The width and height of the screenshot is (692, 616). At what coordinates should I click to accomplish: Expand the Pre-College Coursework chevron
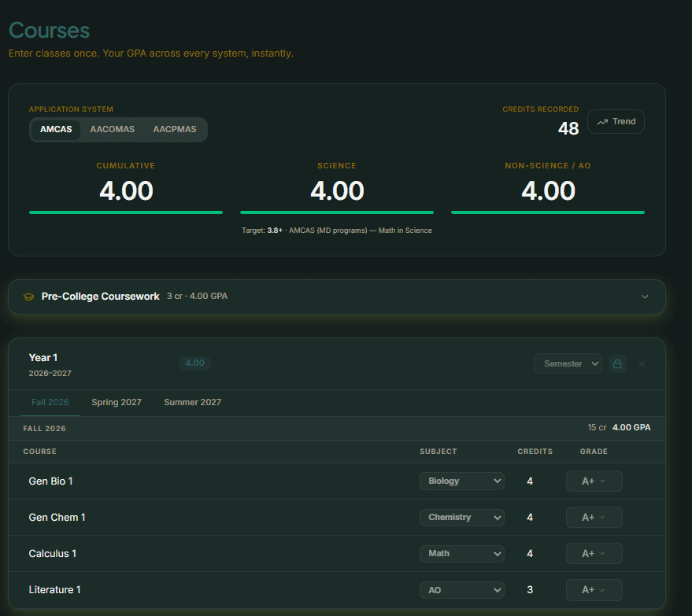click(x=645, y=297)
